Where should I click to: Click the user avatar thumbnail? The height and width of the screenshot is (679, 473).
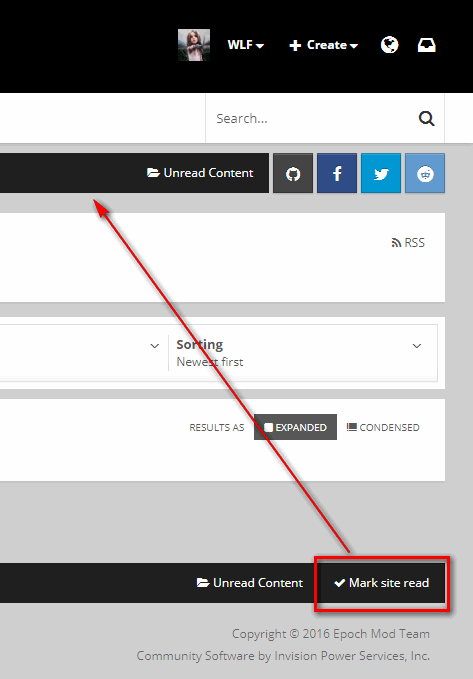[194, 45]
